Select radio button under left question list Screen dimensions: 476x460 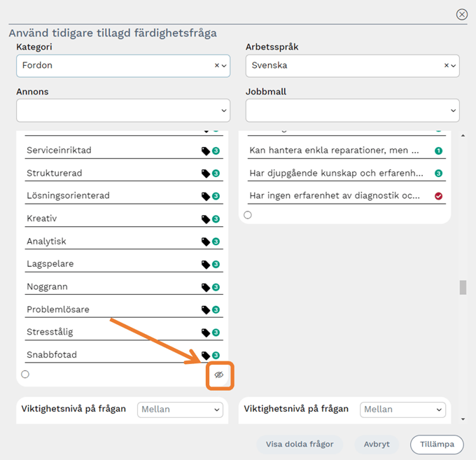point(25,375)
